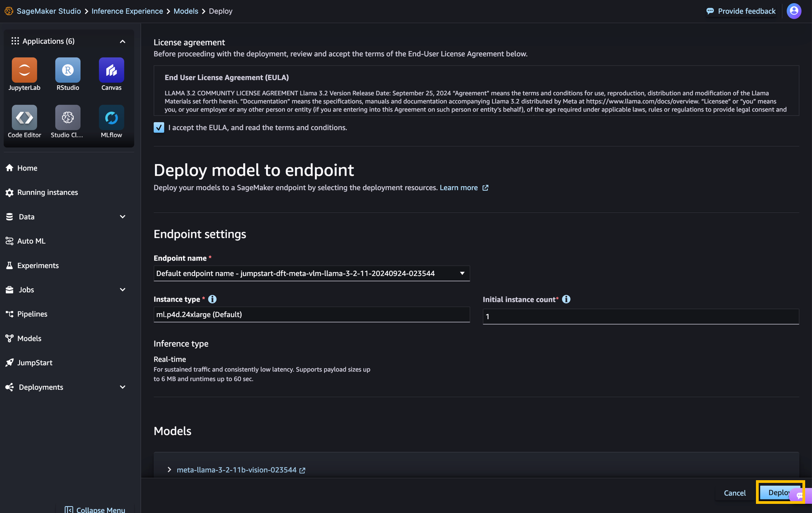Image resolution: width=812 pixels, height=513 pixels.
Task: Show Instance type info tooltip icon
Action: (x=212, y=299)
